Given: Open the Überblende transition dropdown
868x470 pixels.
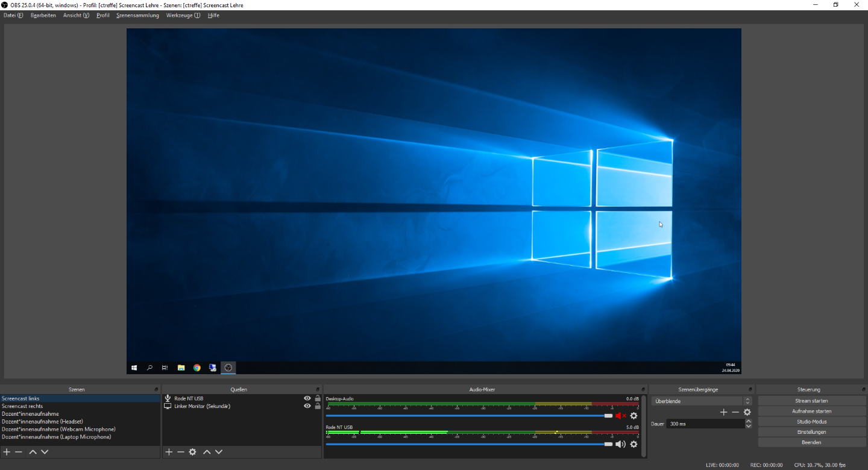Looking at the screenshot, I should (x=702, y=401).
